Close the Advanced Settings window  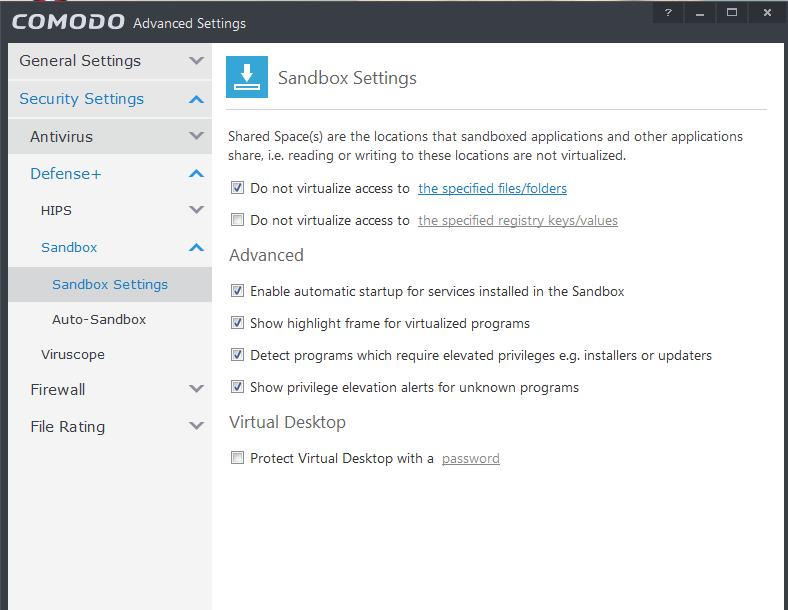point(766,13)
